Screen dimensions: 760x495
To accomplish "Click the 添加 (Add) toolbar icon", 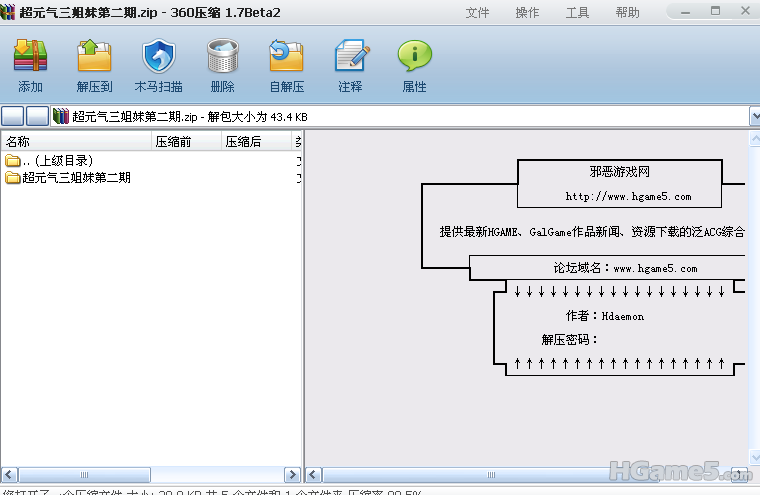I will coord(30,65).
